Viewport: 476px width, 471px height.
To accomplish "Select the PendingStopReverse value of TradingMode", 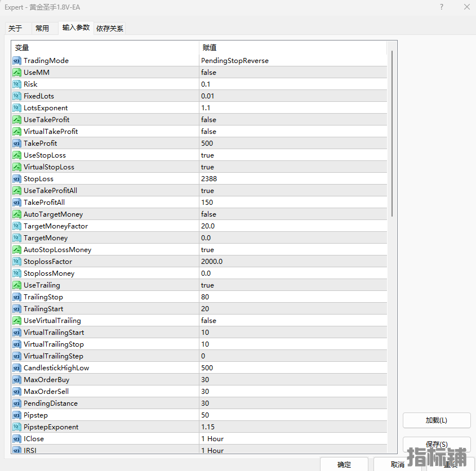I will pos(235,61).
